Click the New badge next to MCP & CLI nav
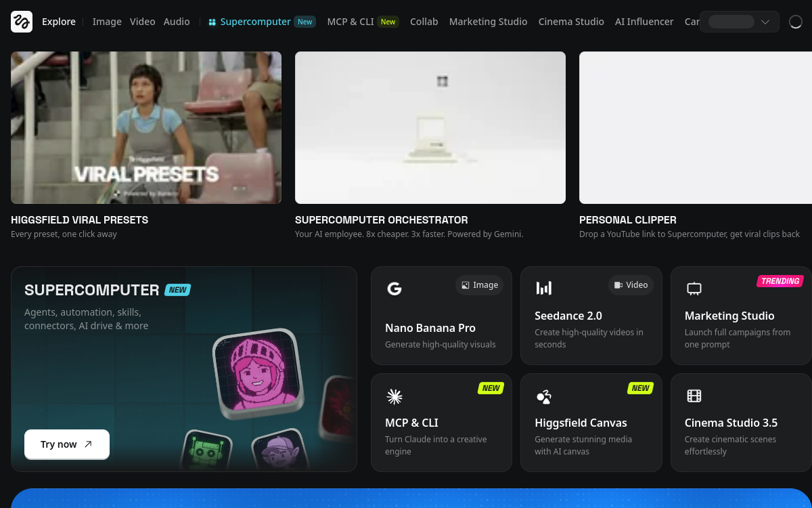The height and width of the screenshot is (508, 812). coord(388,22)
